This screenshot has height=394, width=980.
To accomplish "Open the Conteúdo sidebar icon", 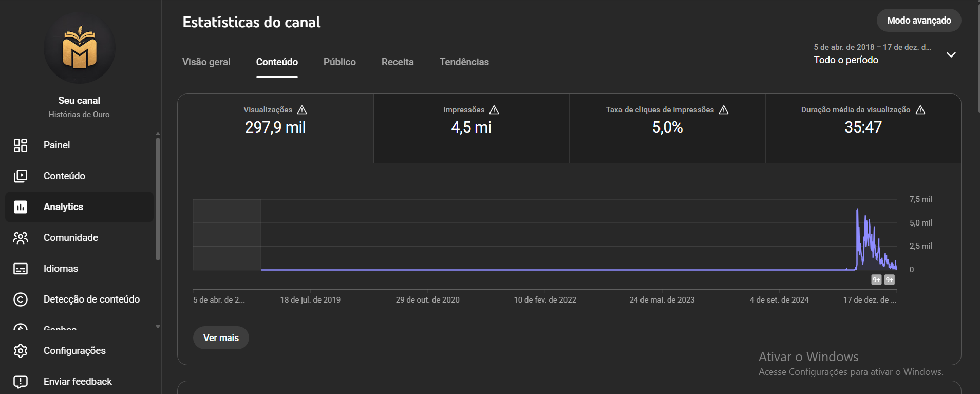I will pyautogui.click(x=21, y=176).
